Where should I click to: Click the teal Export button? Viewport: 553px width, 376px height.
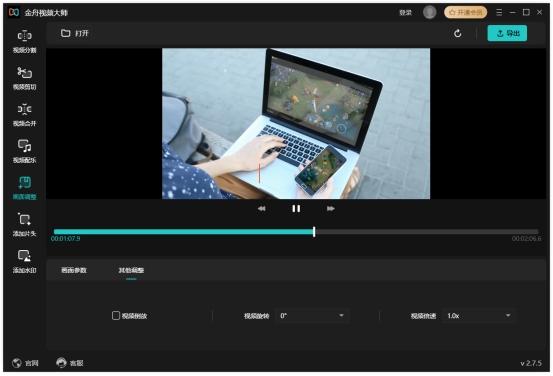(x=507, y=34)
